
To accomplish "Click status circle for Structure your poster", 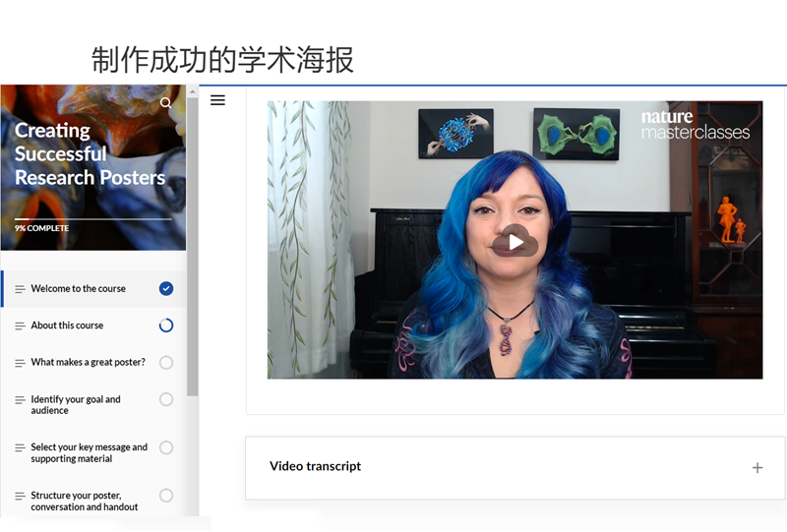I will (166, 496).
